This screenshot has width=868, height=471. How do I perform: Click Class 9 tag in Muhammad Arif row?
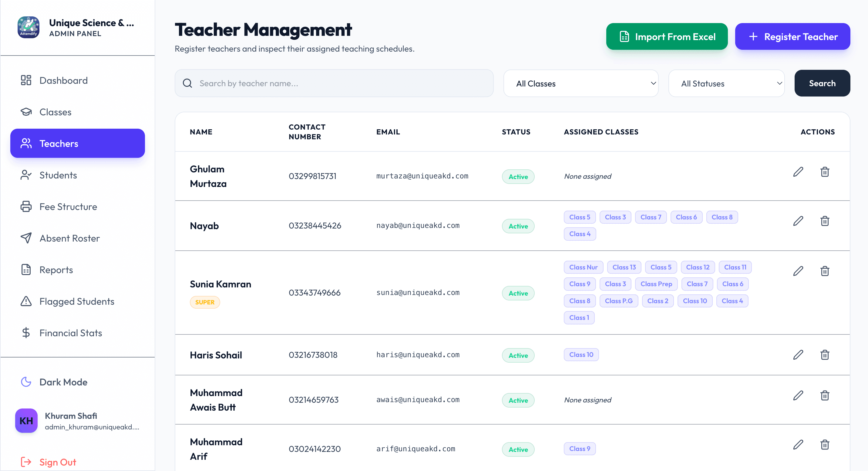(580, 449)
